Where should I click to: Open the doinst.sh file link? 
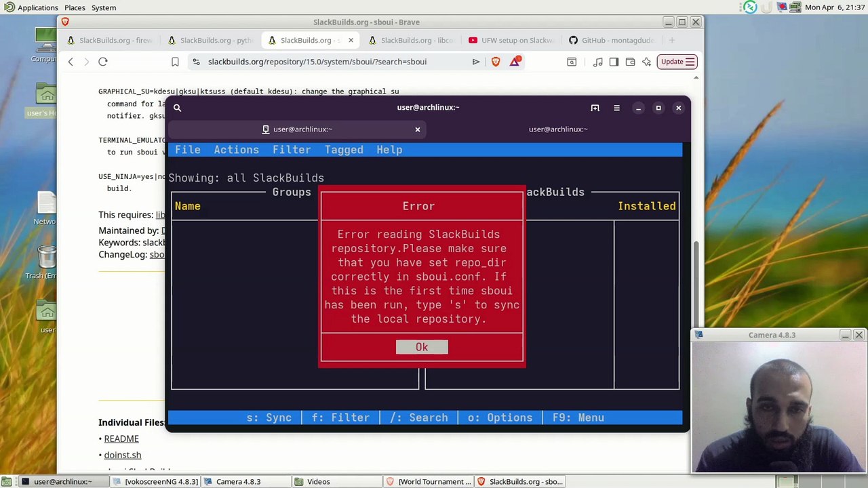[x=123, y=455]
